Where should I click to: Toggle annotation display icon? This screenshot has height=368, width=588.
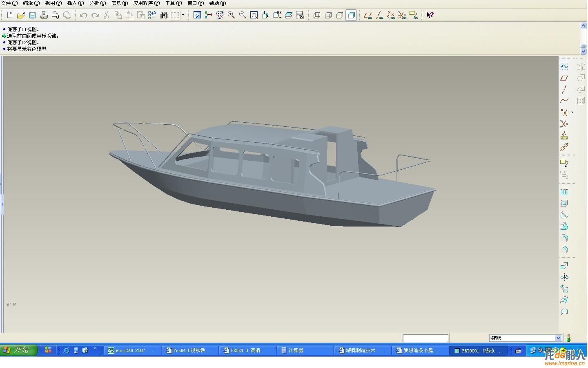(x=414, y=15)
